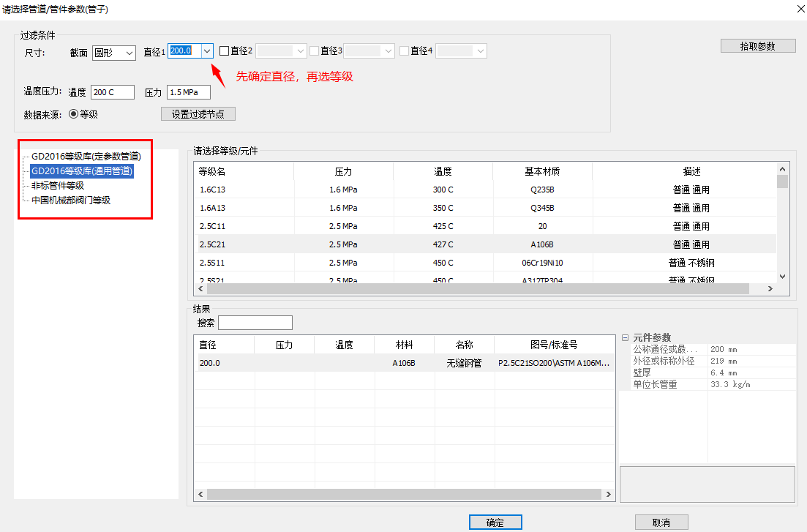Click the 拾取参数 button
The width and height of the screenshot is (807, 532).
point(757,46)
